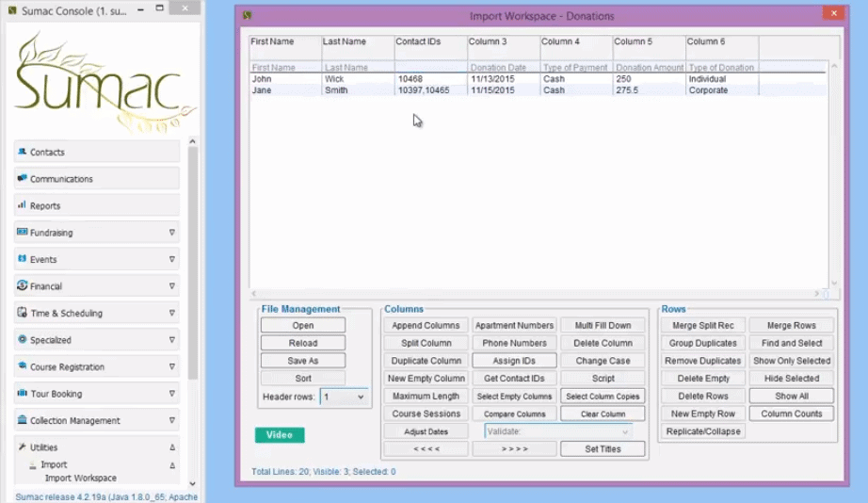Click the Contact IDs column header
Image resolution: width=868 pixels, height=503 pixels.
coord(430,48)
